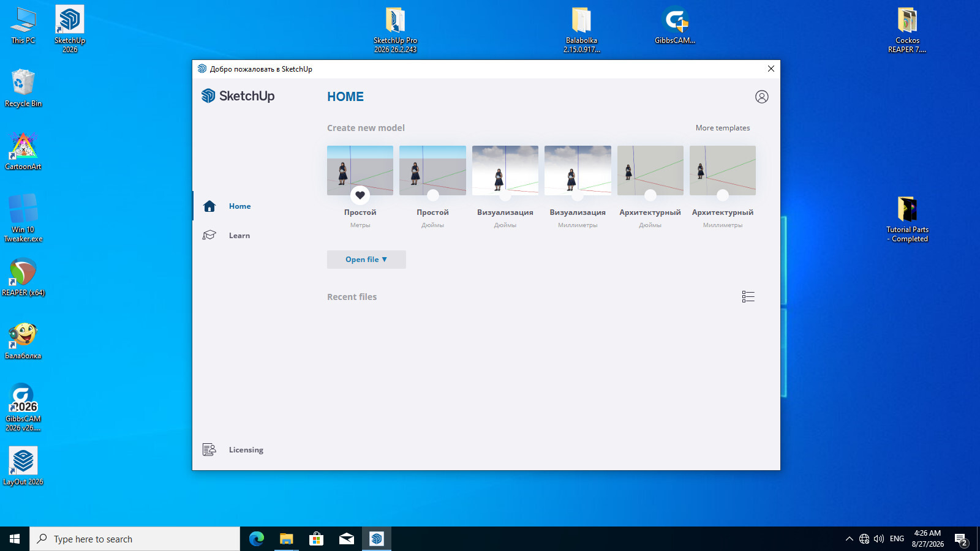
Task: Favorite the Визуализация Миллиметры template
Action: pos(578,195)
